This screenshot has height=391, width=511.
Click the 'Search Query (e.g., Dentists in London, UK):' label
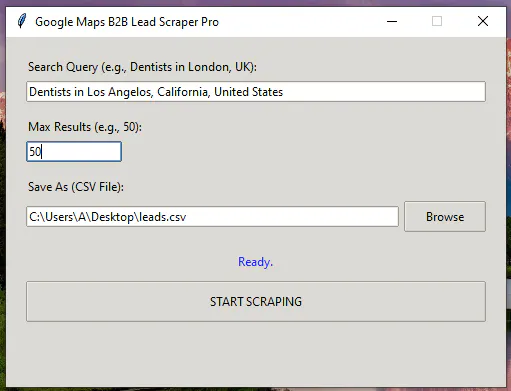[142, 67]
